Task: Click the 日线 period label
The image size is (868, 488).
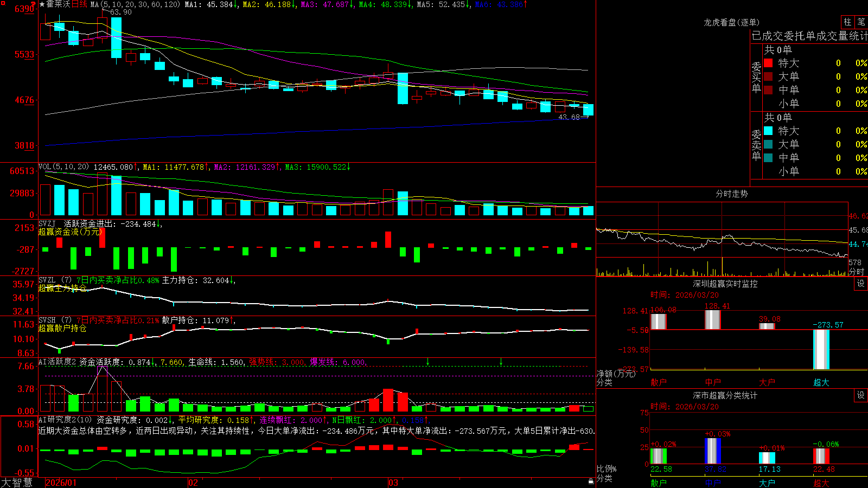Action: pyautogui.click(x=79, y=4)
